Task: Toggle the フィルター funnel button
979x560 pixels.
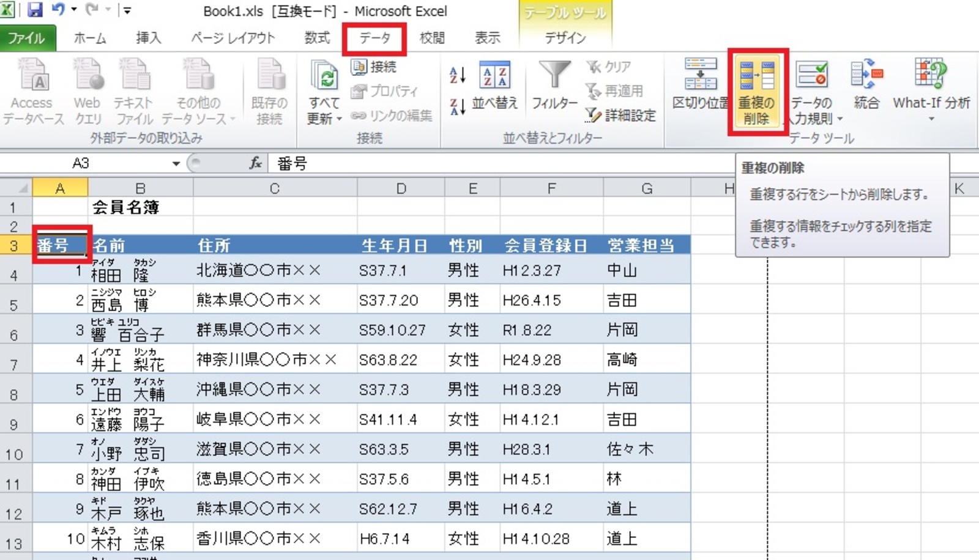Action: coord(554,86)
